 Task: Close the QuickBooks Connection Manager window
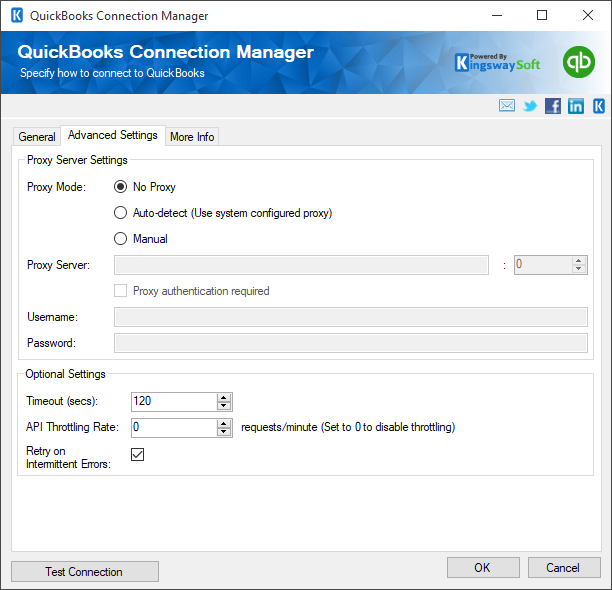click(588, 16)
